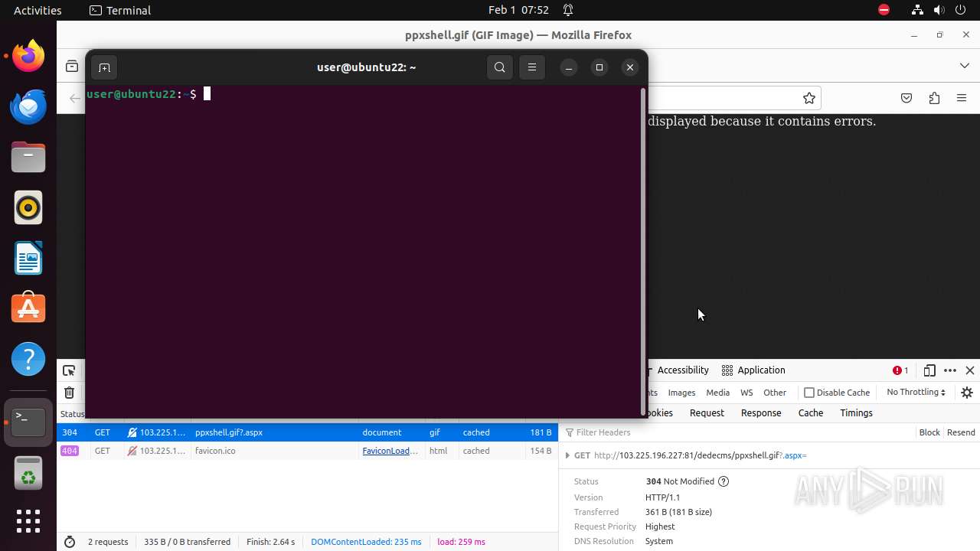
Task: Open the No Throttling dropdown
Action: tap(916, 392)
